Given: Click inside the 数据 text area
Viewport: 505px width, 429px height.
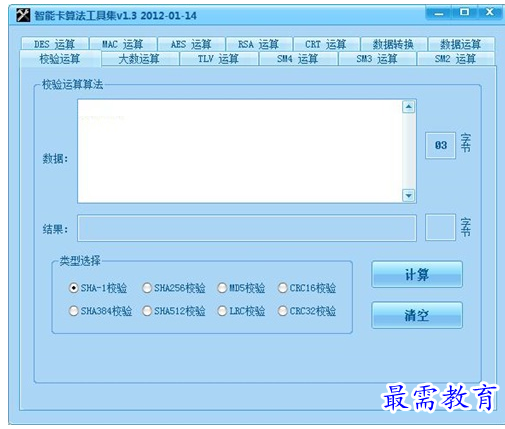Looking at the screenshot, I should pos(240,151).
